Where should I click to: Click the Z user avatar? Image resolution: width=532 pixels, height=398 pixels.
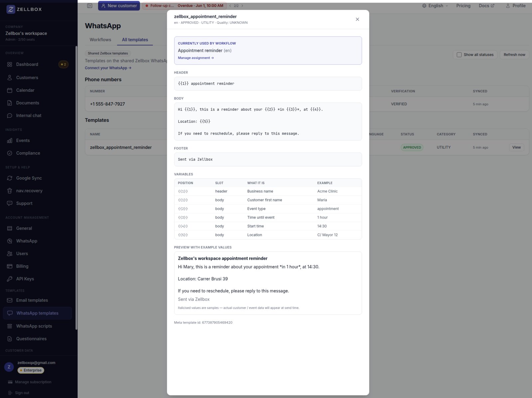(x=9, y=367)
